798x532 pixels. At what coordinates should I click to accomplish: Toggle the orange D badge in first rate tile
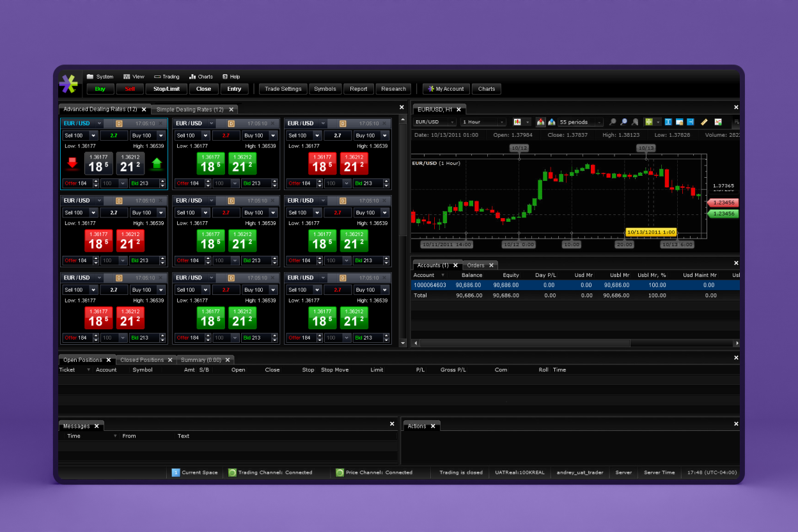point(119,123)
